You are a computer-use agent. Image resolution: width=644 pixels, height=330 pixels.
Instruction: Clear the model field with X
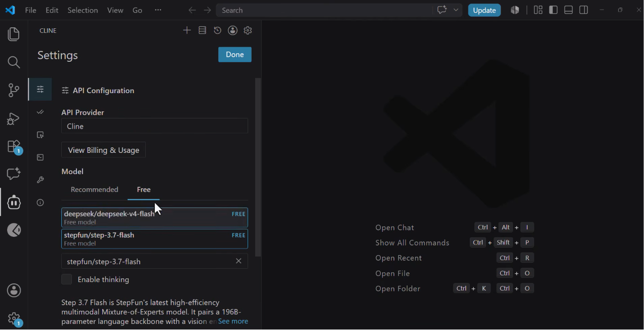point(238,261)
